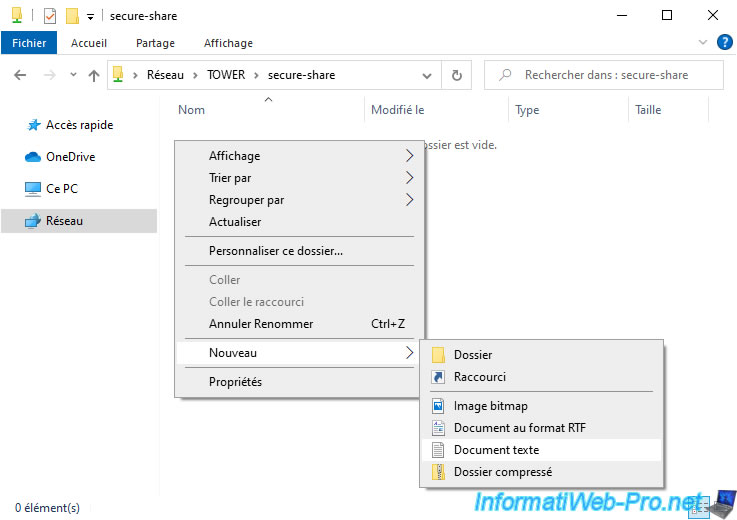This screenshot has width=737, height=520.
Task: Open Propriétés from context menu
Action: pyautogui.click(x=235, y=382)
